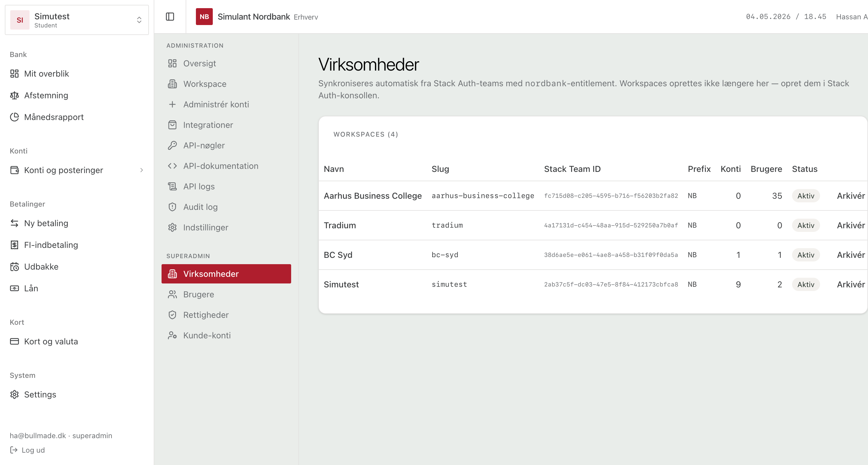Viewport: 868px width, 465px height.
Task: Click the API-nøgler key icon
Action: click(172, 145)
